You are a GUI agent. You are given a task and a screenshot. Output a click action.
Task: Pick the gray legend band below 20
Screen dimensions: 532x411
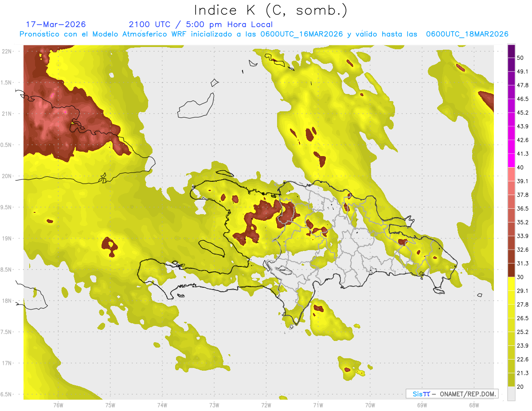511,394
